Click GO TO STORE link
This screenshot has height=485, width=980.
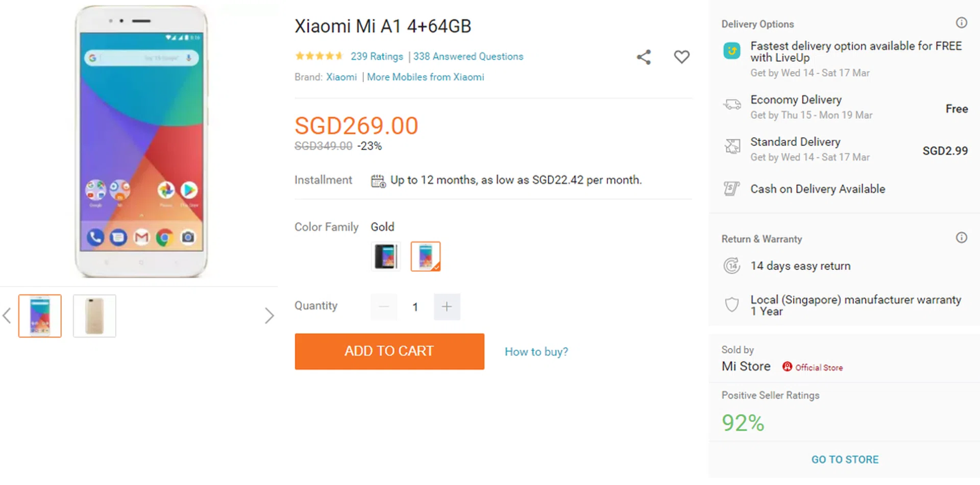(845, 459)
